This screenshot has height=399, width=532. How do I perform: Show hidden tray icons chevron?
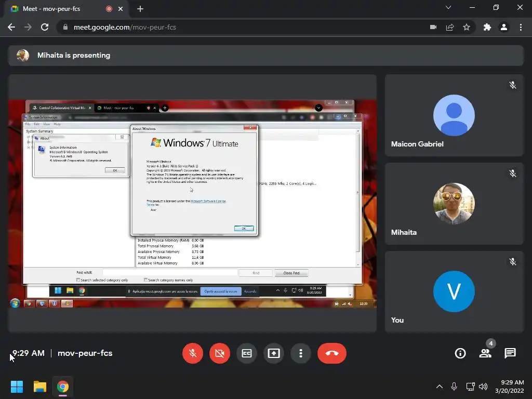pos(440,387)
